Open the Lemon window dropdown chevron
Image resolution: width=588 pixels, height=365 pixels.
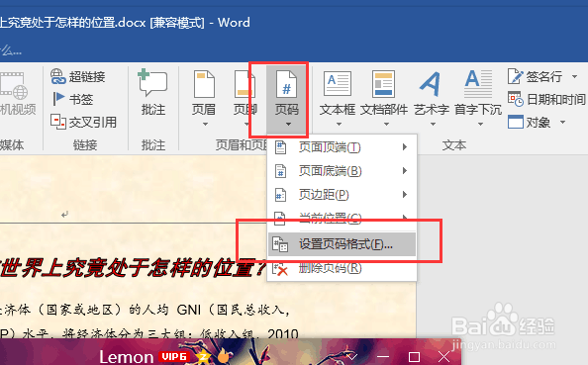[x=351, y=356]
